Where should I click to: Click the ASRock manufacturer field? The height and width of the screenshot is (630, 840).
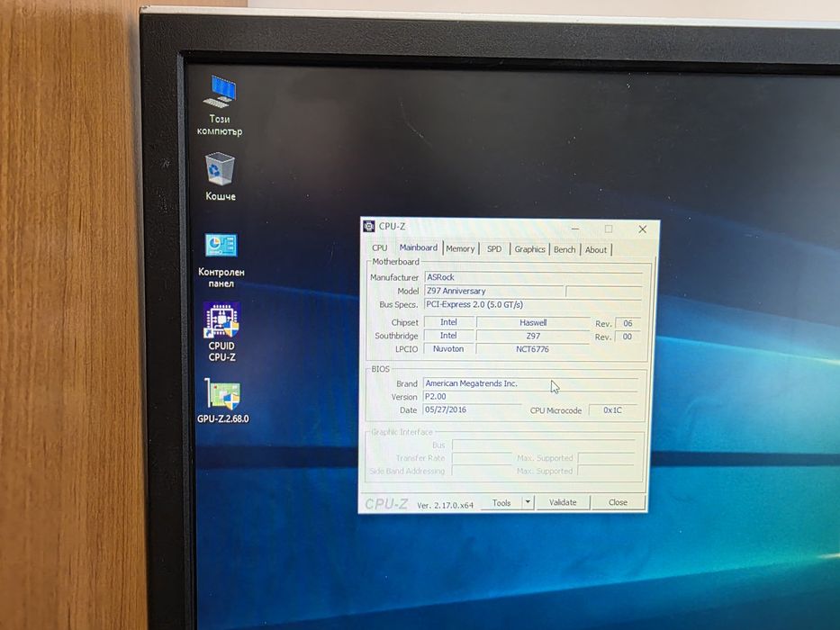534,277
